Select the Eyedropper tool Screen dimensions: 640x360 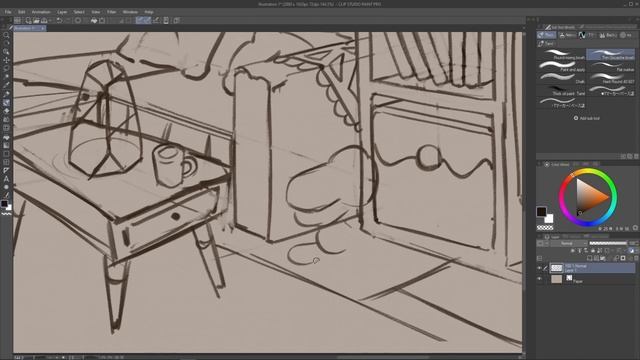(6, 85)
